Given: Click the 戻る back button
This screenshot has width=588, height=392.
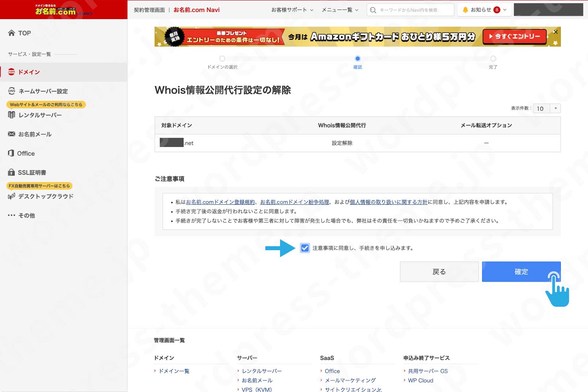Looking at the screenshot, I should pyautogui.click(x=439, y=272).
